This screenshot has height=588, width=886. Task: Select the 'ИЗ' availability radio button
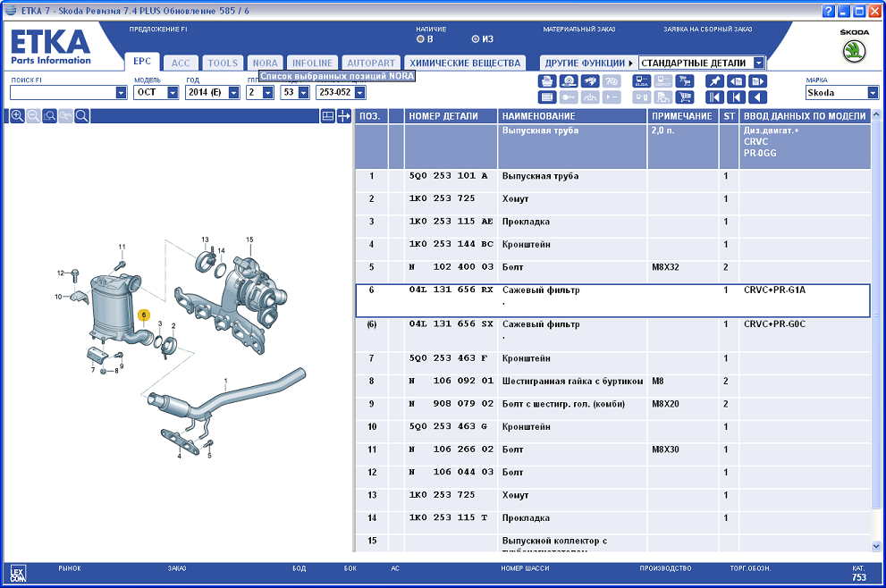tap(476, 39)
